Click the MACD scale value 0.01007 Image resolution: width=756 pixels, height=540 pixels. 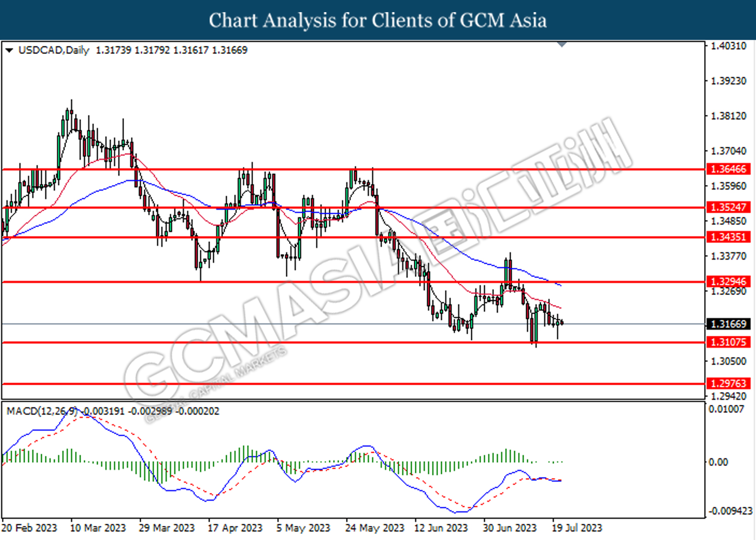coord(726,409)
